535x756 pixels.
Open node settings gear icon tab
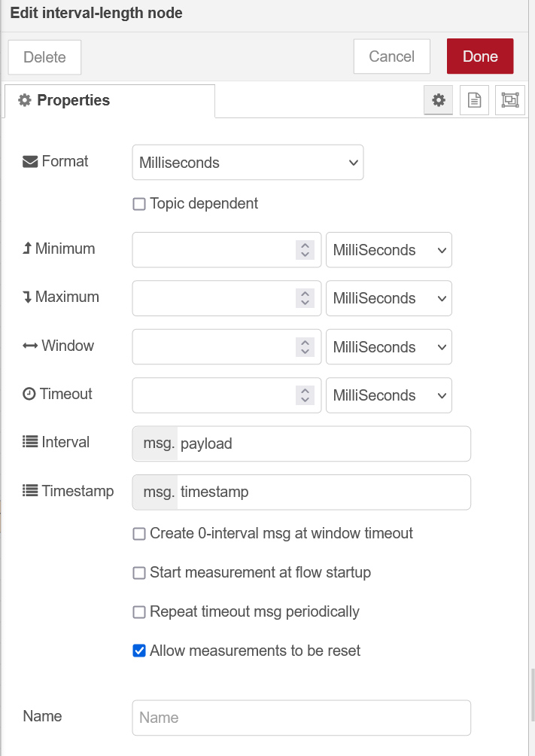439,100
